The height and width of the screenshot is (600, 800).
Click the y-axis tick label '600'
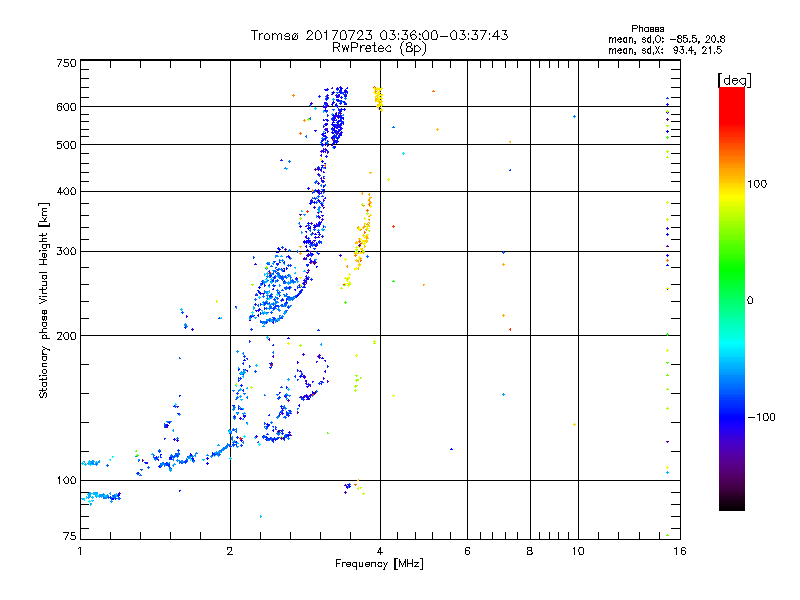[x=66, y=107]
